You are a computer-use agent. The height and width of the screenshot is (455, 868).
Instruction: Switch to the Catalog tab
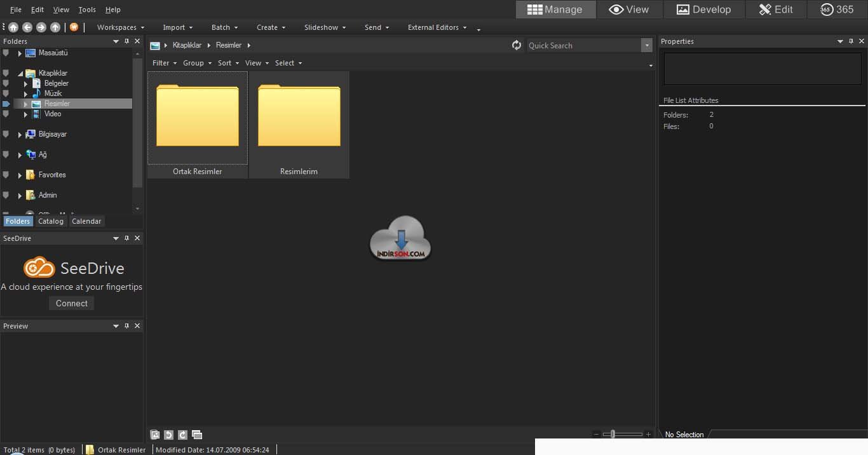pyautogui.click(x=51, y=221)
